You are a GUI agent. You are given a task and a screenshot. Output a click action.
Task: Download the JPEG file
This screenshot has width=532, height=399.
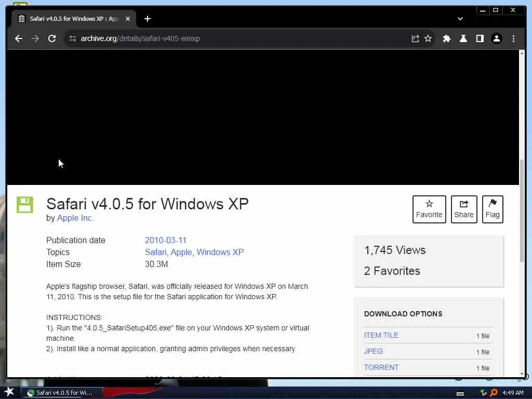coord(373,351)
